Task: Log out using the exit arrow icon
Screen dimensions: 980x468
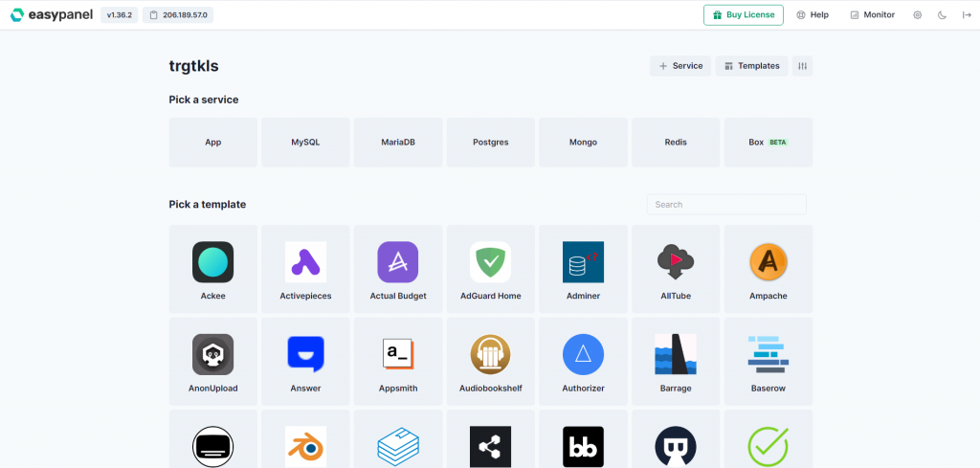Action: (x=966, y=15)
